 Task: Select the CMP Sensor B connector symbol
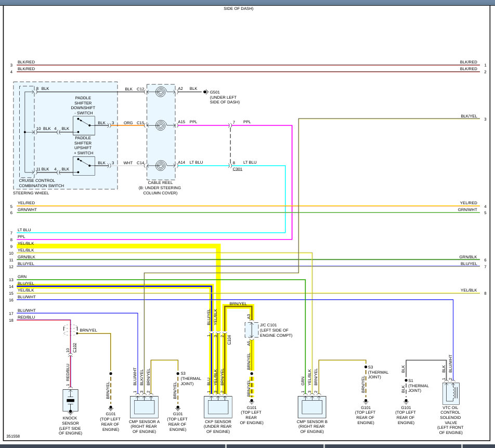point(312,407)
